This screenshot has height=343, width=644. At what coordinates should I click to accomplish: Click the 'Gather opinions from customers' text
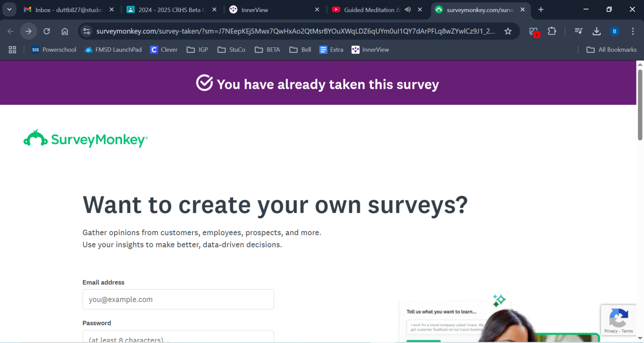click(x=202, y=233)
